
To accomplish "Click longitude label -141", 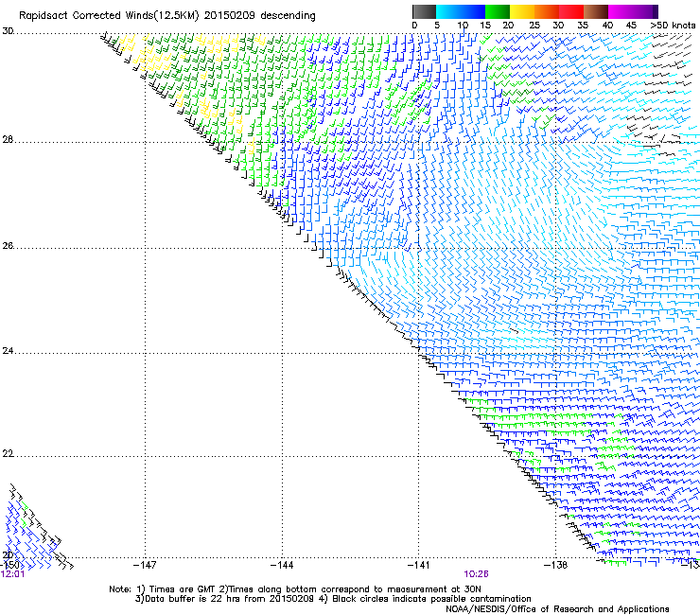I will [x=418, y=566].
